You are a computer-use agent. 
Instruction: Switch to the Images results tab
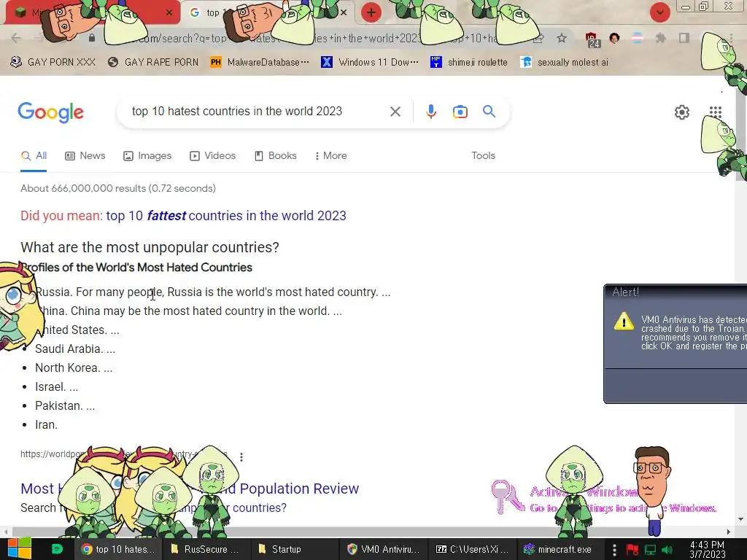pyautogui.click(x=147, y=156)
